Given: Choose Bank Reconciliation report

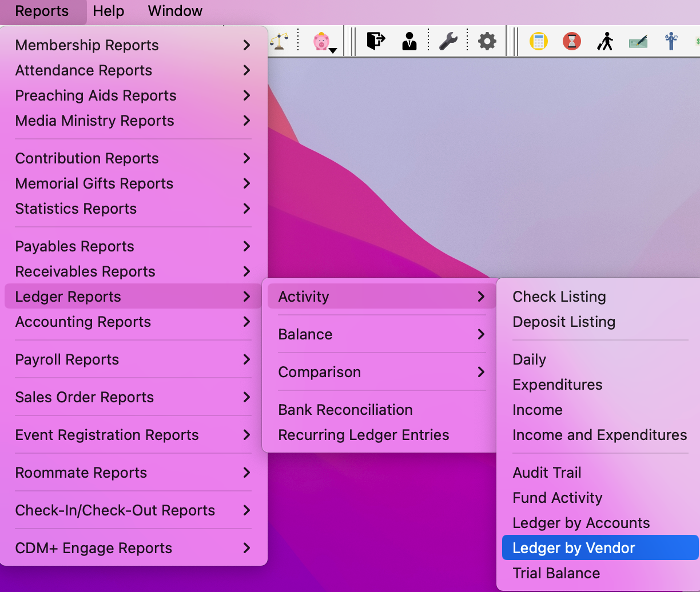Looking at the screenshot, I should coord(345,410).
